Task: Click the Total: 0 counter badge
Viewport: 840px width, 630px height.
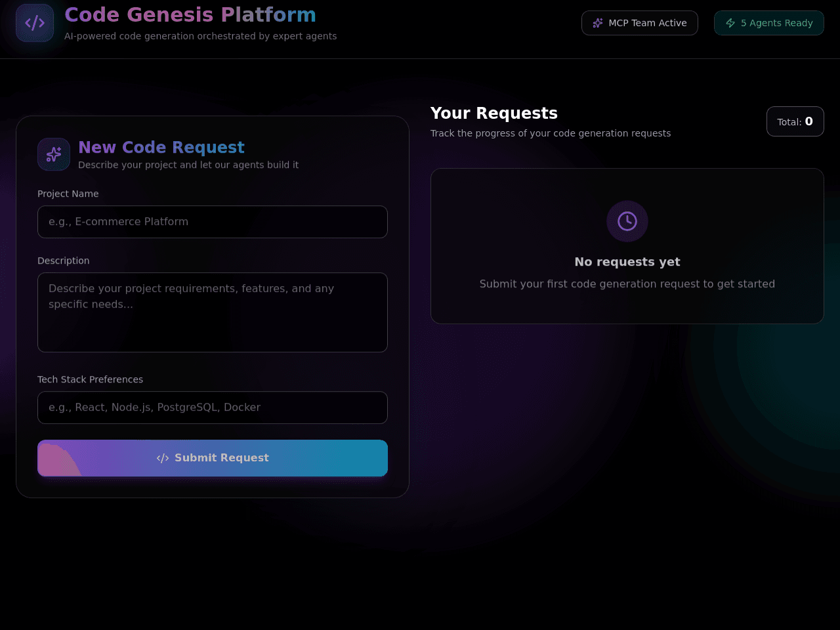Action: pos(795,121)
